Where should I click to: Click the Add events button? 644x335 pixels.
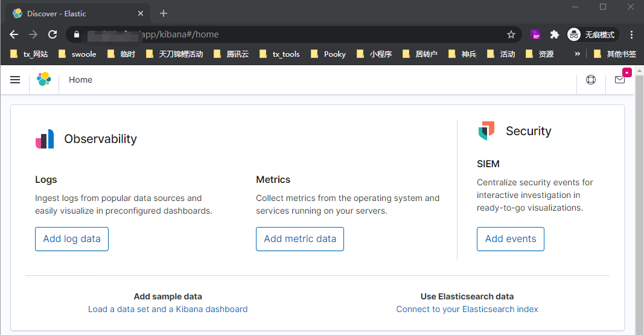pyautogui.click(x=511, y=239)
